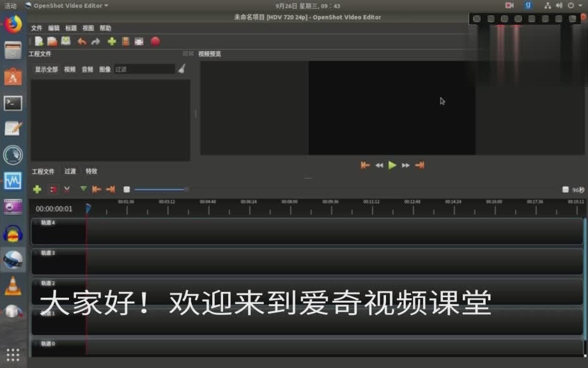Screen dimensions: 588x368
Task: Show applications grid in dock
Action: coord(13,355)
